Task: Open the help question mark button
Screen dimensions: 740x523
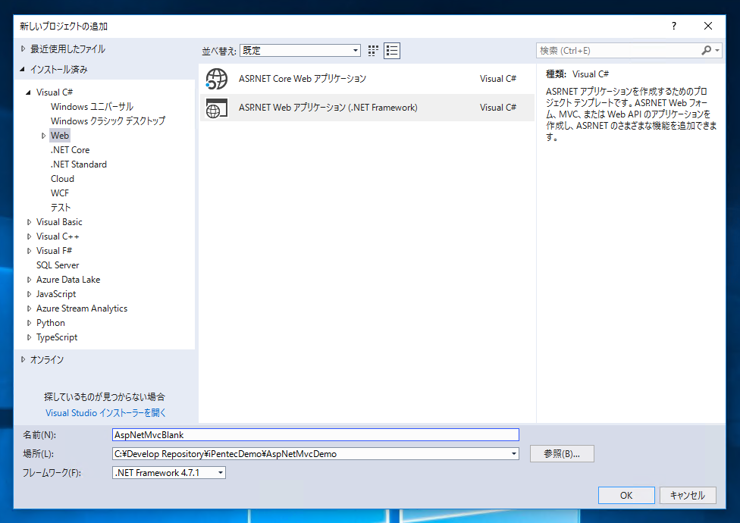Action: 674,26
